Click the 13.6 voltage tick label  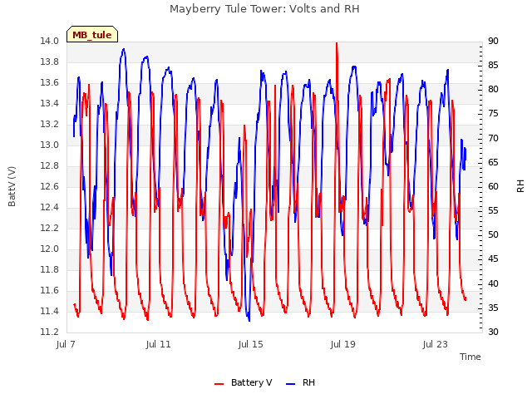pos(50,83)
